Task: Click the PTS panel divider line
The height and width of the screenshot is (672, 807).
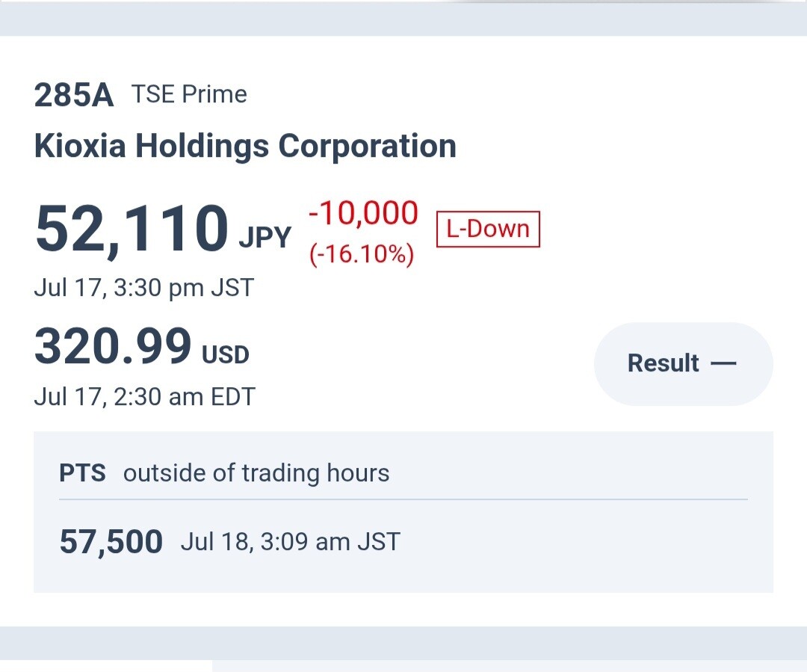Action: tap(403, 499)
